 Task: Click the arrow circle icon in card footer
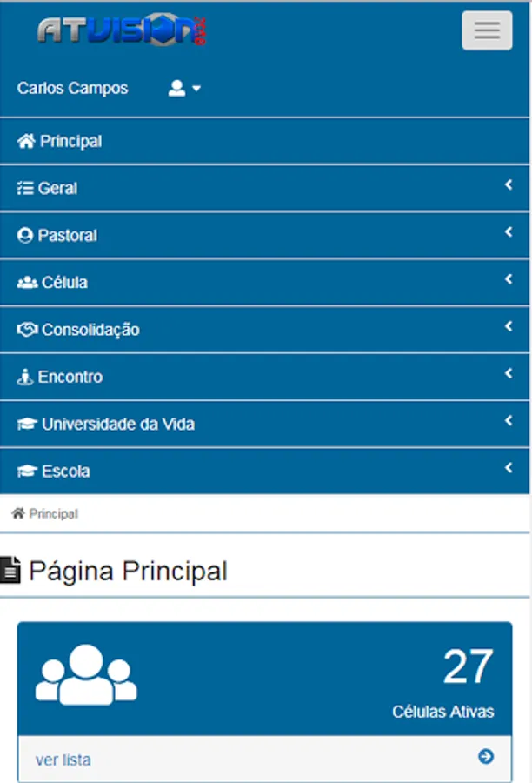click(x=486, y=757)
